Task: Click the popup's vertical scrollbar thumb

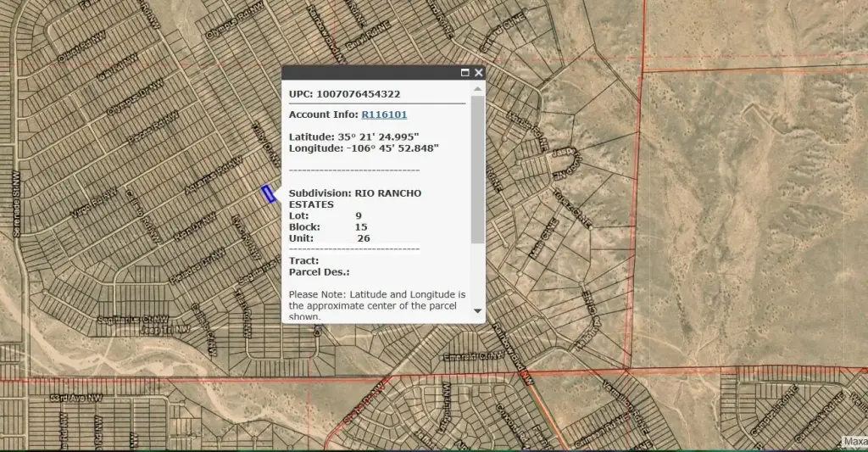Action: [477, 170]
